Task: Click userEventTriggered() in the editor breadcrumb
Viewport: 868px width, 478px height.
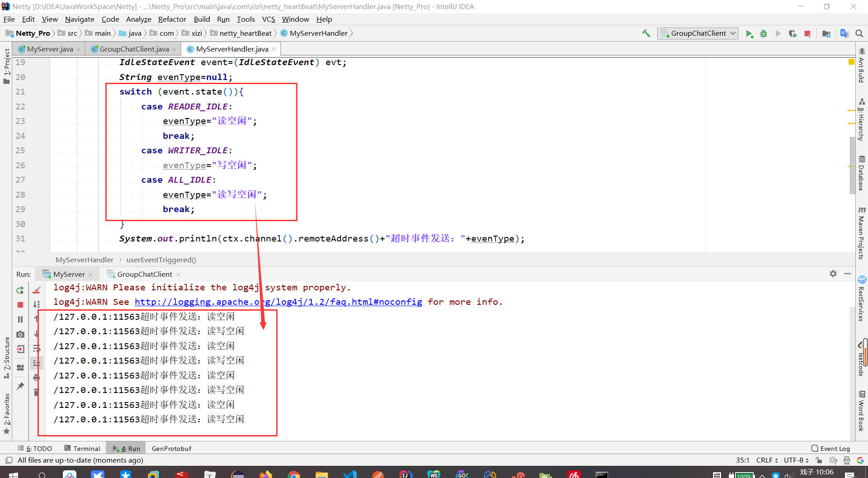Action: (161, 260)
